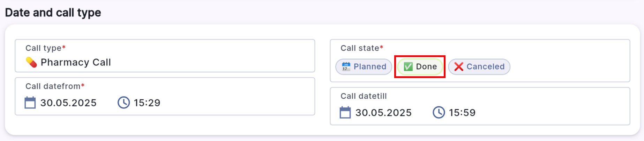Click the Call state label
644x141 pixels.
360,48
